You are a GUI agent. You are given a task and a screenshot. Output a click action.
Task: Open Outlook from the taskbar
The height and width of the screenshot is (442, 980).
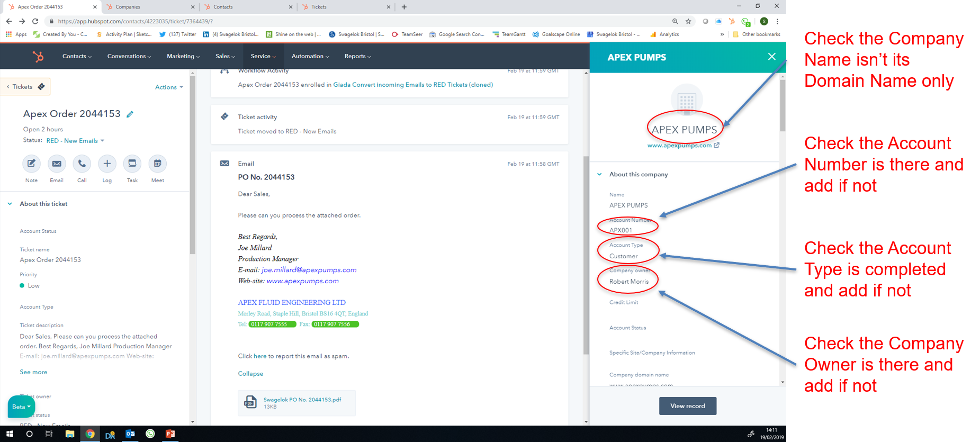(130, 434)
